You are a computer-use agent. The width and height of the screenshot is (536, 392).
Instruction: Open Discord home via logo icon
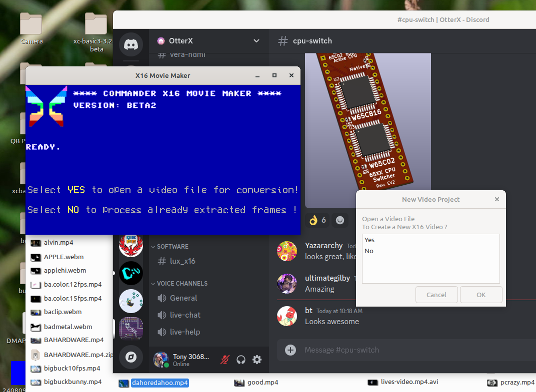point(131,45)
